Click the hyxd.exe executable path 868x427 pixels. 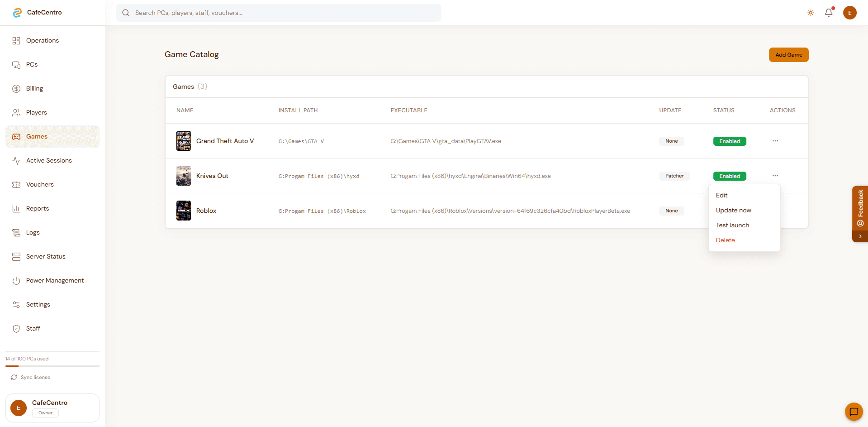coord(471,176)
